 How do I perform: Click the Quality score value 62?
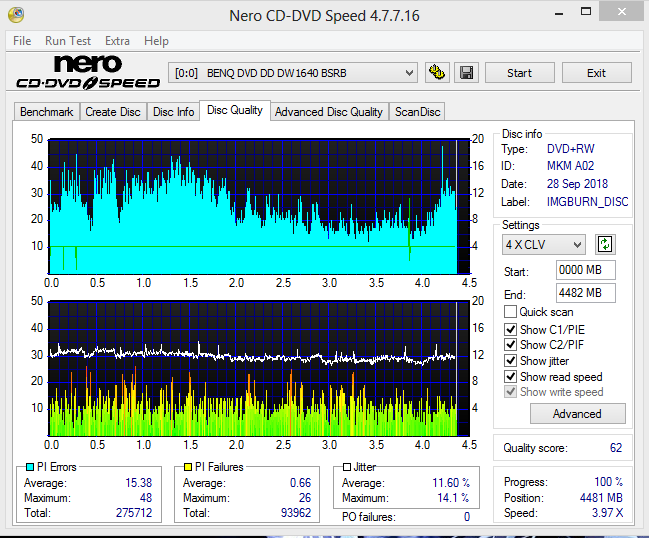pos(615,448)
